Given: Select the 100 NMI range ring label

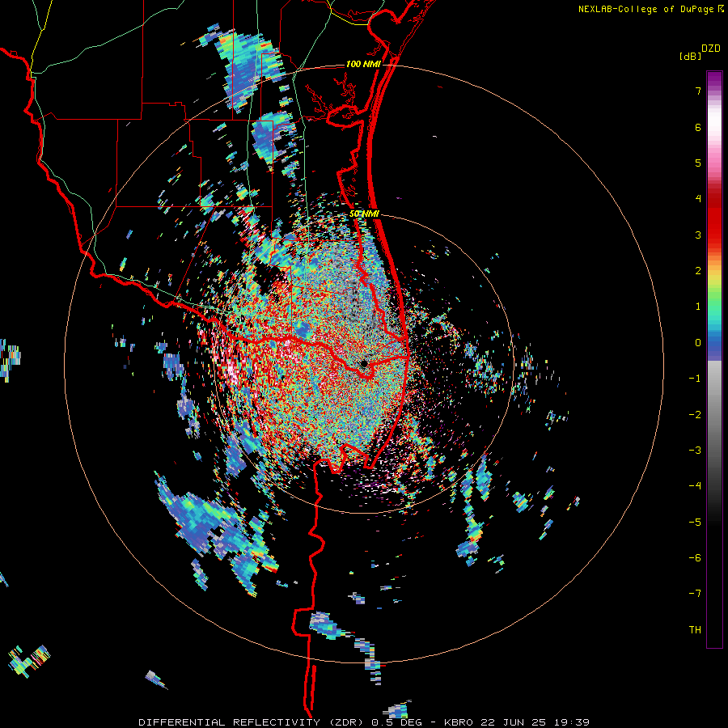Looking at the screenshot, I should pyautogui.click(x=363, y=64).
